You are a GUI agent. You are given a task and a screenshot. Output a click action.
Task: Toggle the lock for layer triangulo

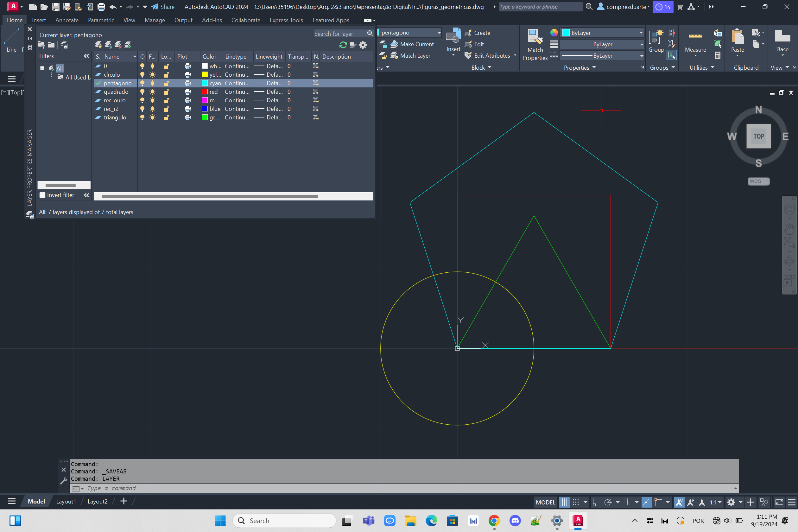coord(166,117)
